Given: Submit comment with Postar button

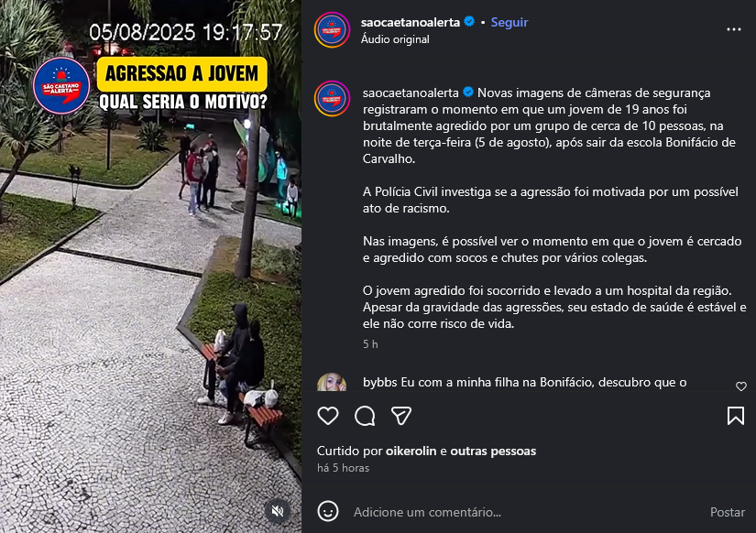Looking at the screenshot, I should (x=727, y=512).
